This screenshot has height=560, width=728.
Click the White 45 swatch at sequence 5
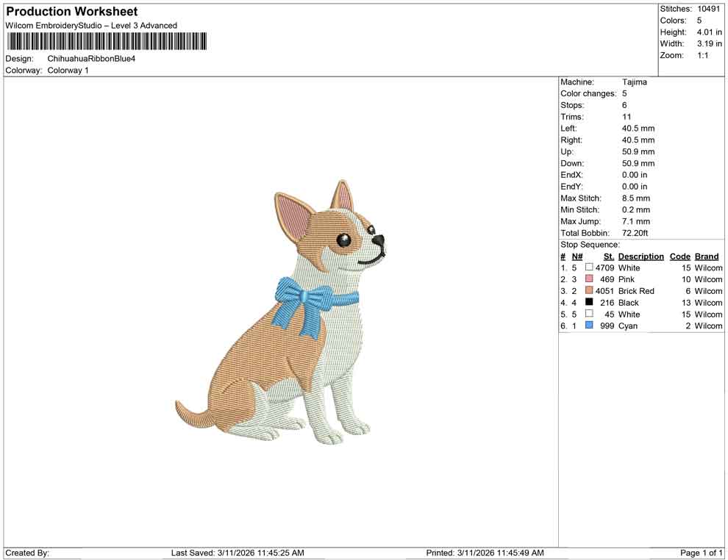coord(589,315)
